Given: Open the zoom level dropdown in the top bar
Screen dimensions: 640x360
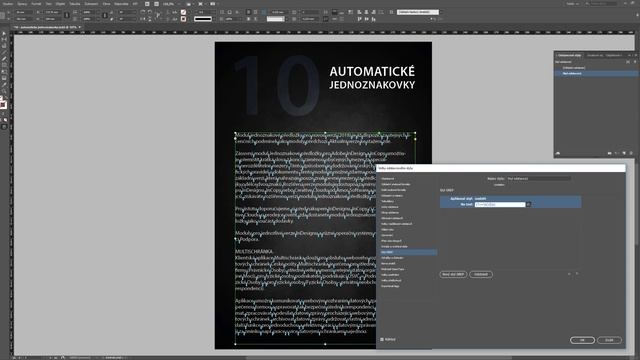Looking at the screenshot, I should [171, 4].
